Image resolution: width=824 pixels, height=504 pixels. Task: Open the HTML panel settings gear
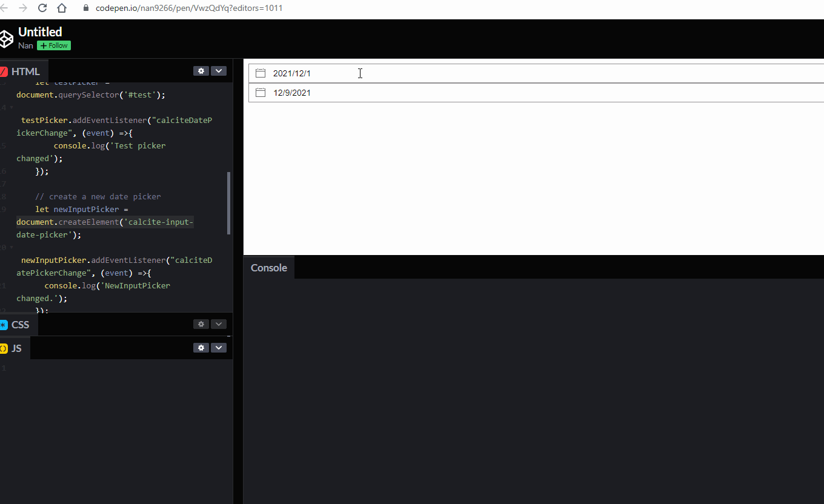point(201,71)
